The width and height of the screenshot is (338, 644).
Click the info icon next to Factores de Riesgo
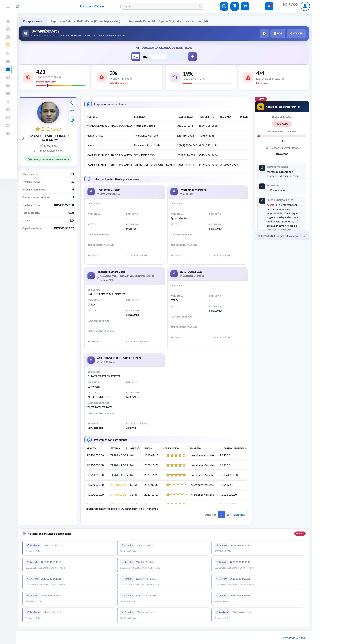coord(283,79)
